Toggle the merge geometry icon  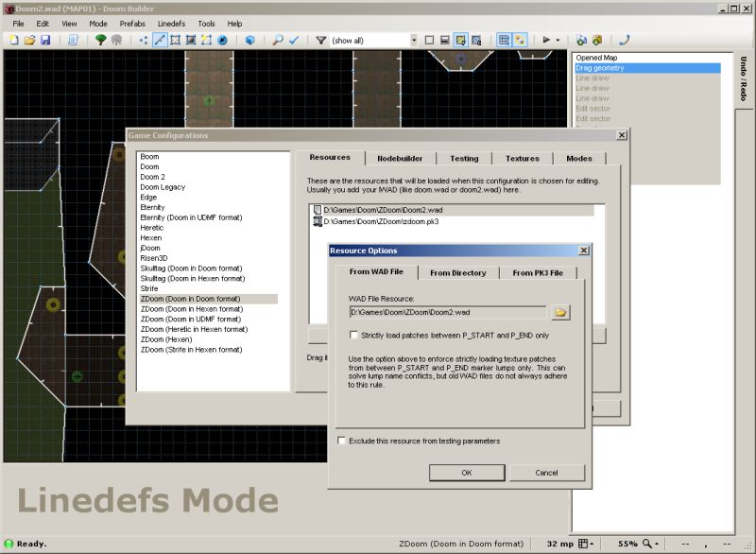[x=519, y=41]
